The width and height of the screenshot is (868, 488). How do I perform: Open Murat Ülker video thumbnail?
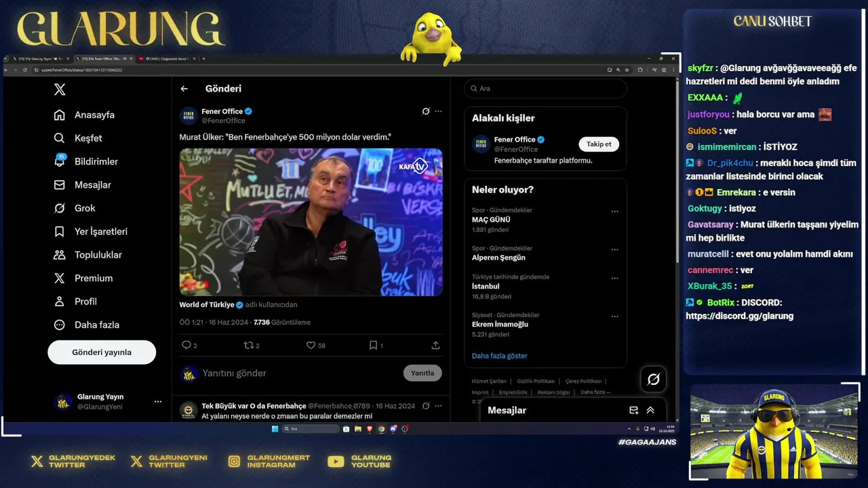click(x=311, y=222)
